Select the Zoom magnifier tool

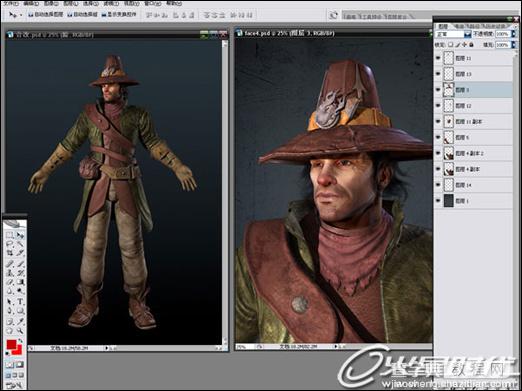21,331
